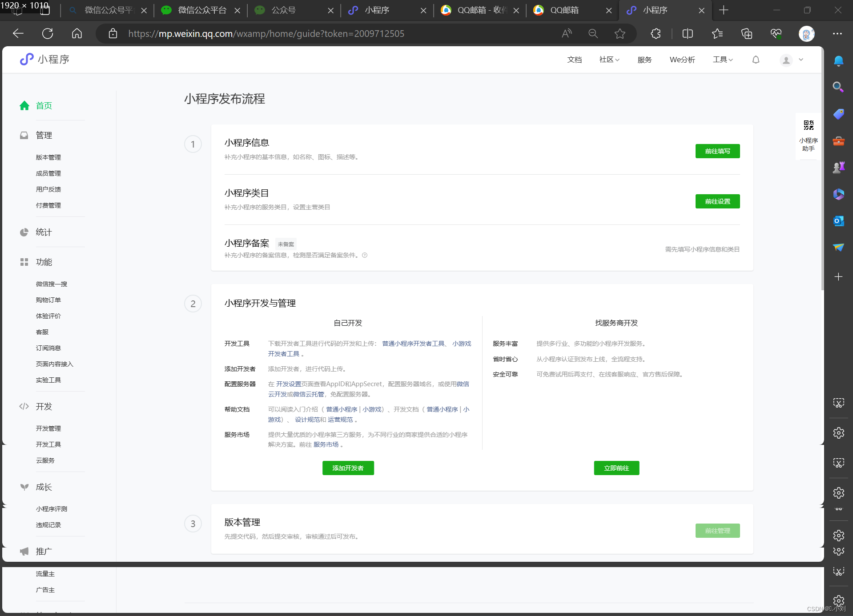Open 流量主 in the sidebar
Screen dimensions: 853x616
point(45,574)
